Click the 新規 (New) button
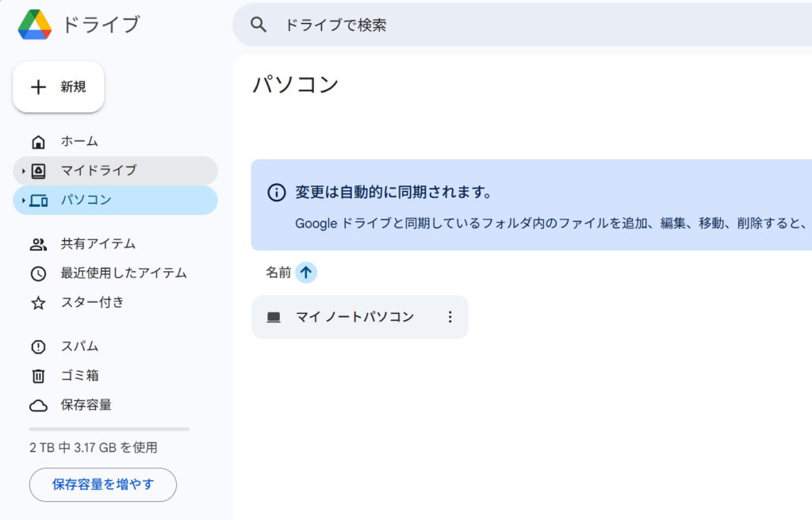812x520 pixels. pos(59,87)
